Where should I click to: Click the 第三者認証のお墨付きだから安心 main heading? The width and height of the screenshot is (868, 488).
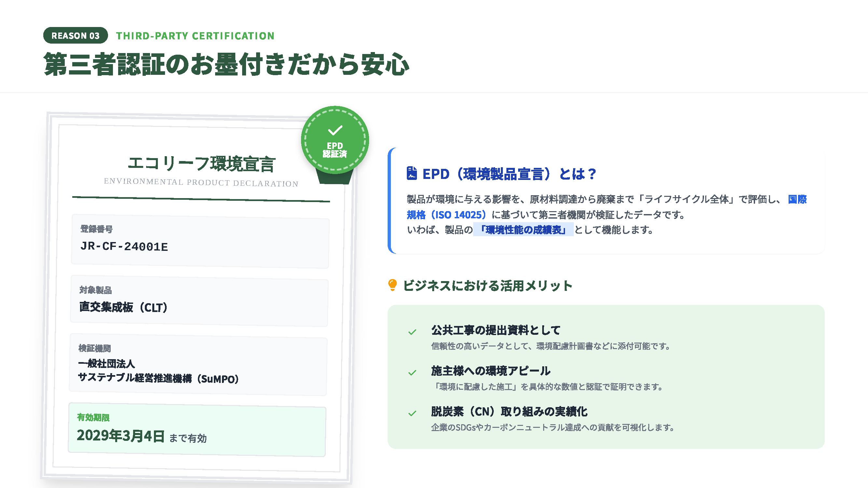226,64
